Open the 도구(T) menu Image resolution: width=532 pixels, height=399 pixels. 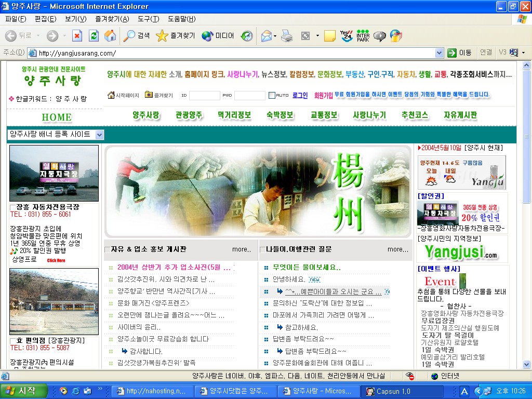(148, 19)
